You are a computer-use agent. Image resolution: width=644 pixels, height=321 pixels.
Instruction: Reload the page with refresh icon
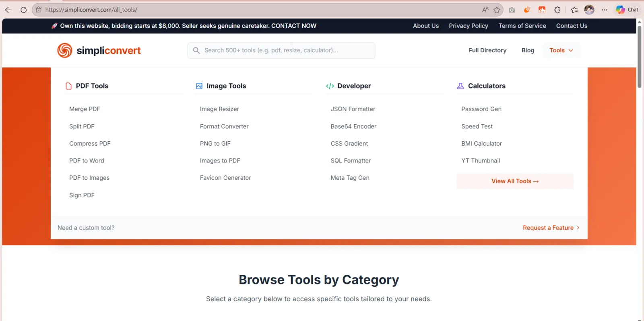pos(23,10)
